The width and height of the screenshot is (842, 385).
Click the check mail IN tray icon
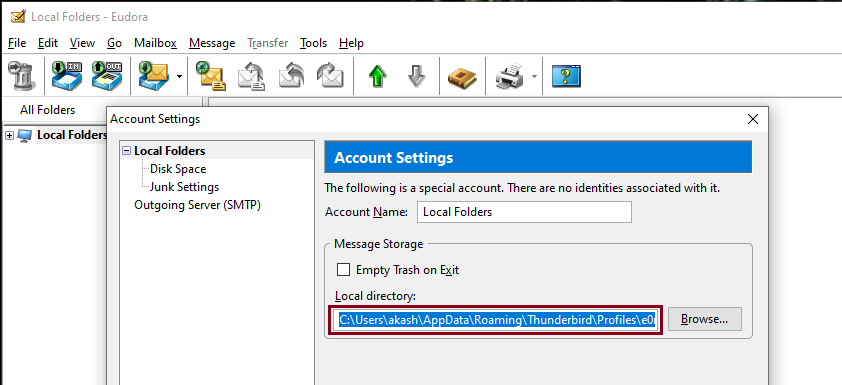click(x=67, y=76)
